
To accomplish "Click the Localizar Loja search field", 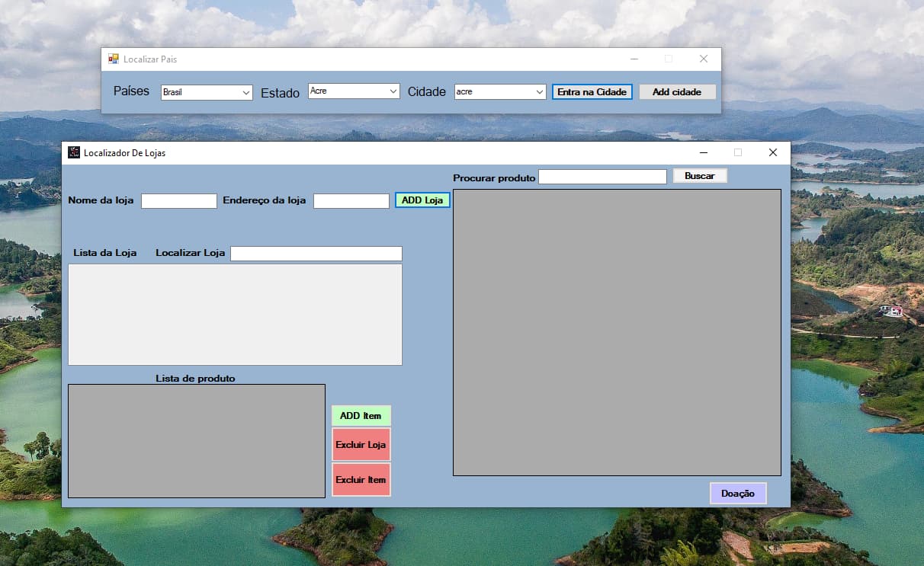I will (x=316, y=254).
